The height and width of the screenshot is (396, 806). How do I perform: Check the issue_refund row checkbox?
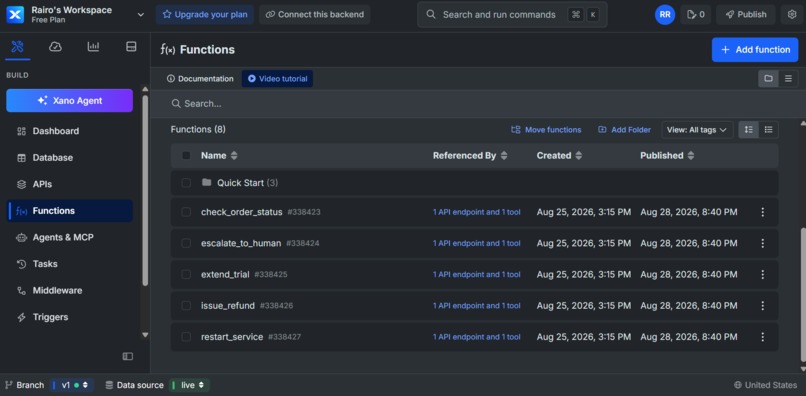pos(186,305)
